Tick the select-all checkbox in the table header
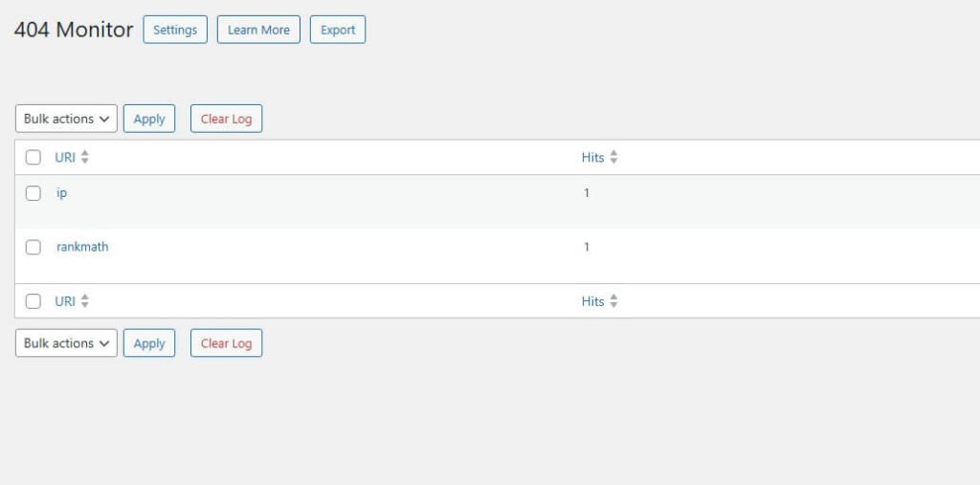 tap(33, 158)
